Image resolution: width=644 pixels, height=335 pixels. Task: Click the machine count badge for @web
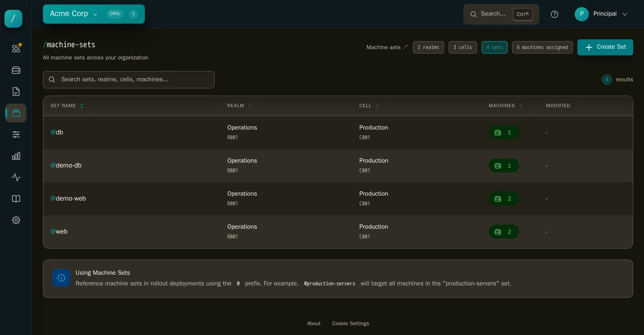[x=504, y=232]
